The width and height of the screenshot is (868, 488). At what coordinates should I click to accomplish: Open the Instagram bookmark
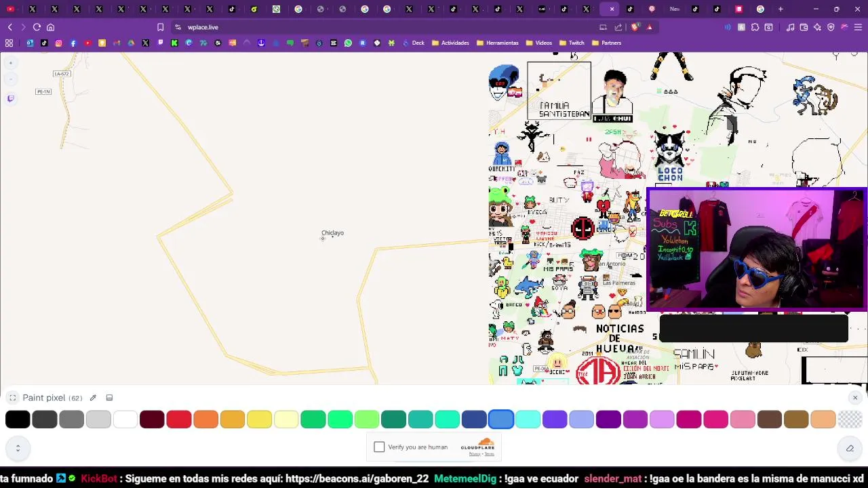(58, 43)
